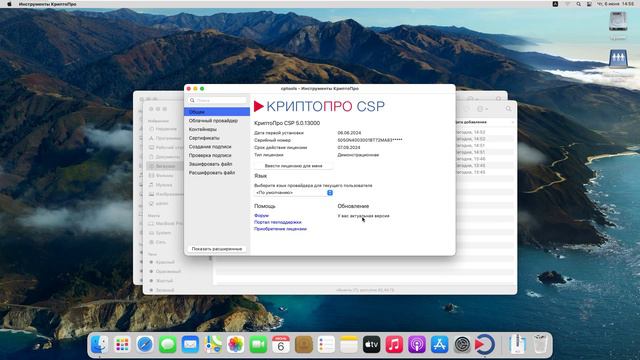Open network volume icon on desktop
Image resolution: width=640 pixels, height=360 pixels.
[x=618, y=58]
